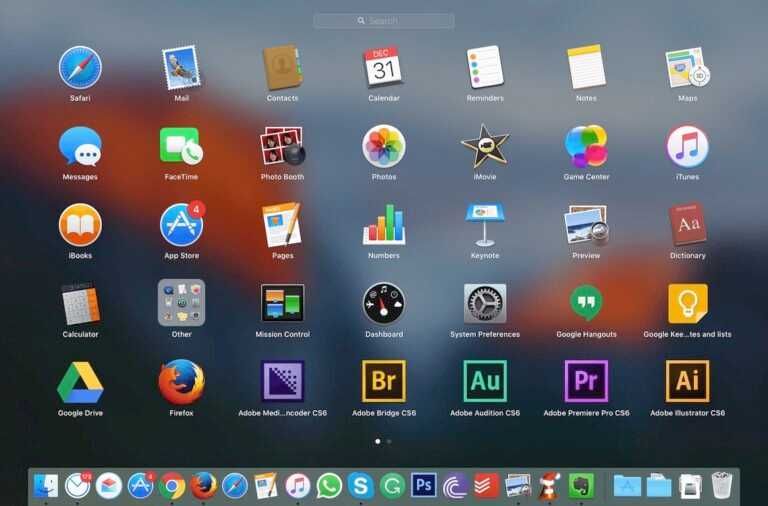The height and width of the screenshot is (506, 768).
Task: Open iMovie
Action: pos(485,146)
